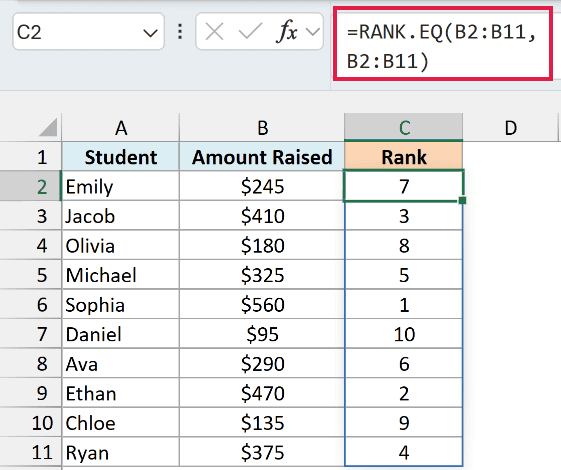Screen dimensions: 561x470
Task: Open the Name Box dropdown arrow
Action: 150,33
